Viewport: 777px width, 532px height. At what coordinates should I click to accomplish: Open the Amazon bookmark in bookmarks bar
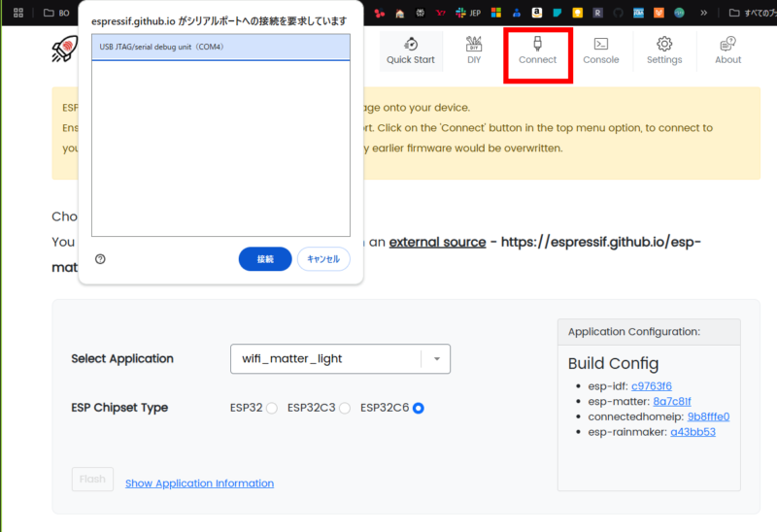(x=537, y=14)
